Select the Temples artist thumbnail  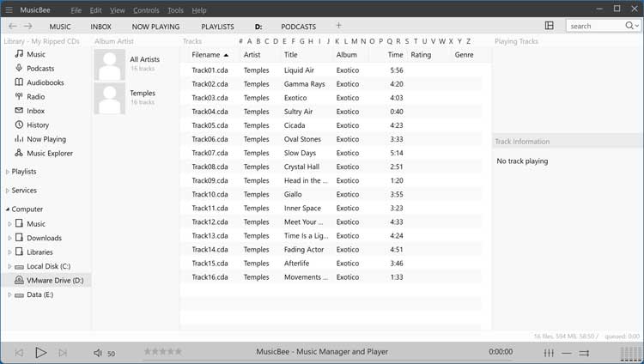tap(110, 98)
